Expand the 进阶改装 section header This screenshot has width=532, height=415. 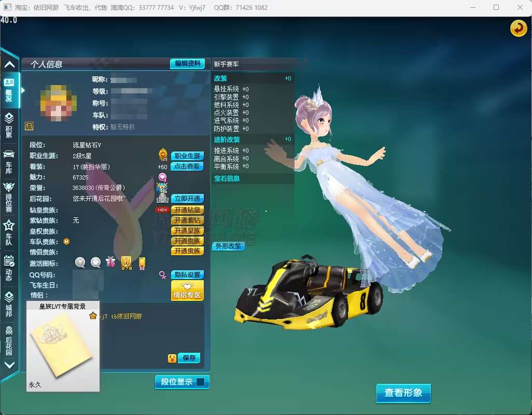(x=253, y=140)
